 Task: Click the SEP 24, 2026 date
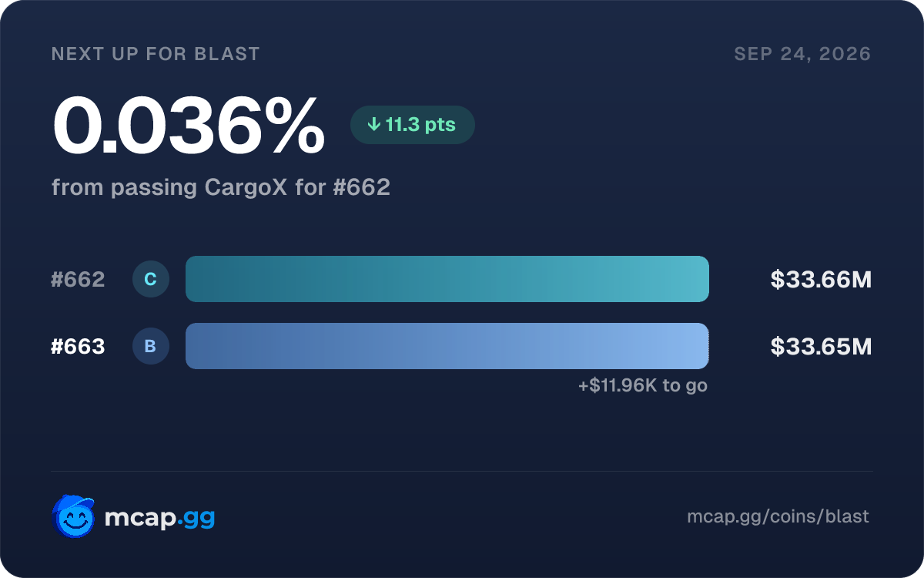[x=802, y=54]
